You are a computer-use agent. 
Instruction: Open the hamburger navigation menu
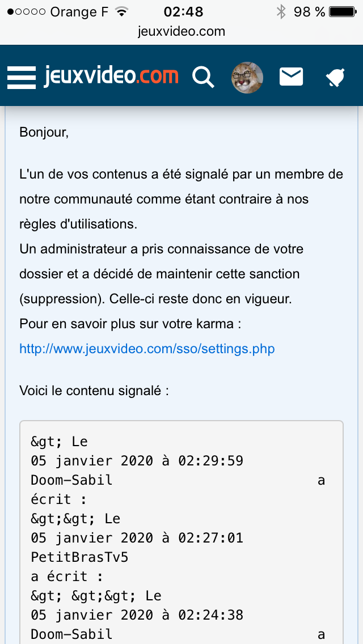[x=22, y=77]
